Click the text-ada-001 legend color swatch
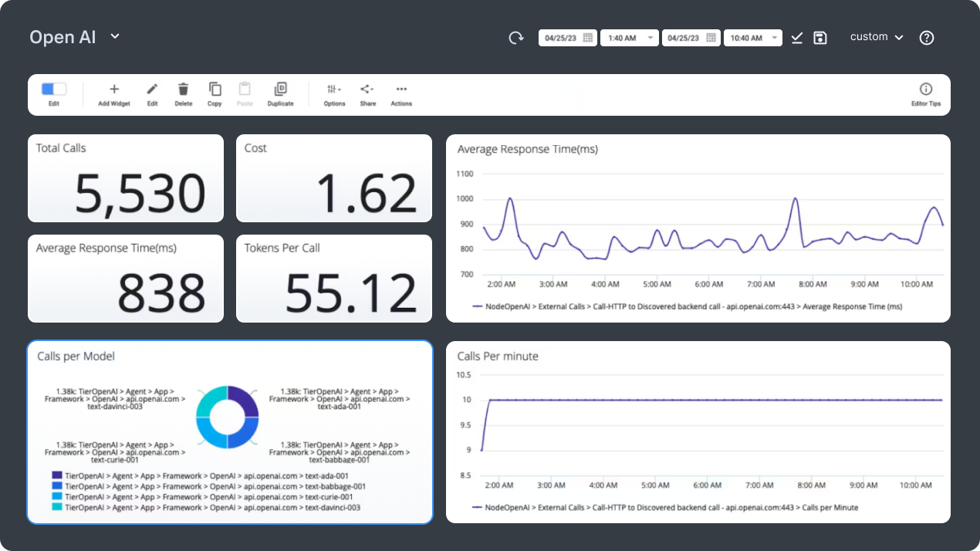 coord(56,476)
